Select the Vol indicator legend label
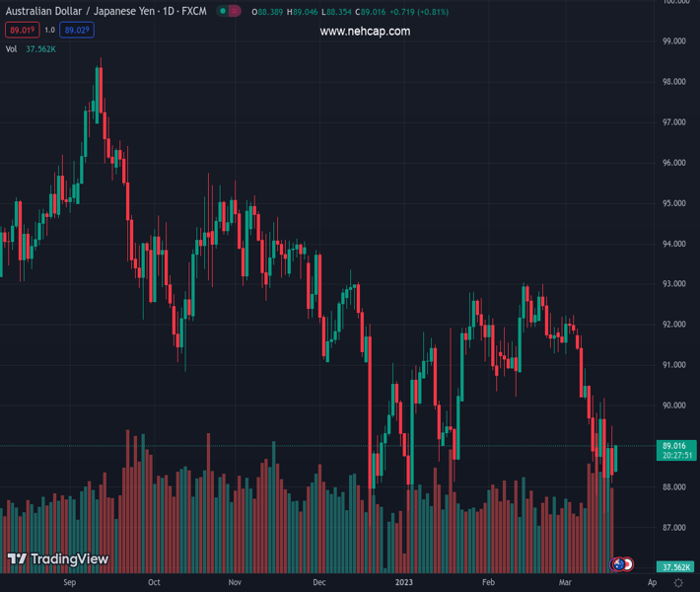The height and width of the screenshot is (592, 700). tap(12, 48)
